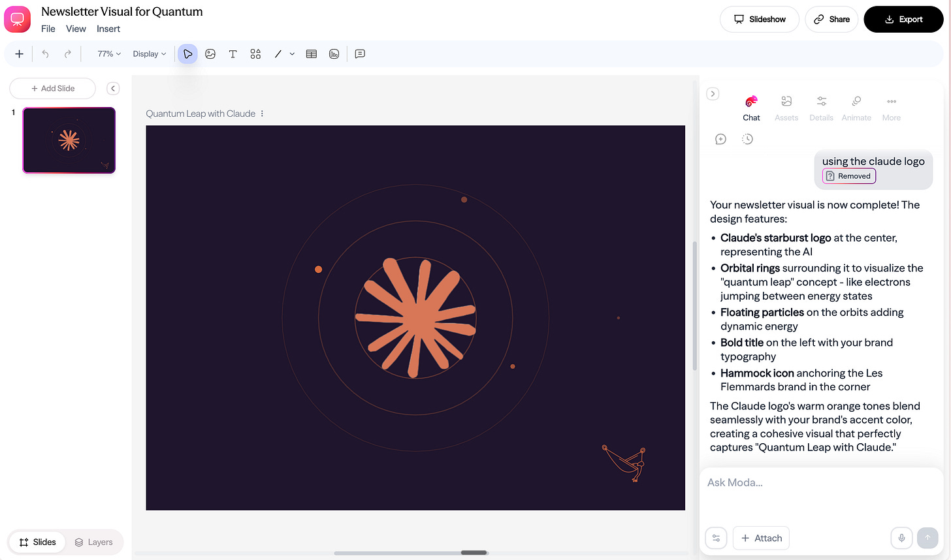Viewport: 951px width, 560px height.
Task: Click the hammock icon on the slide
Action: (x=624, y=463)
